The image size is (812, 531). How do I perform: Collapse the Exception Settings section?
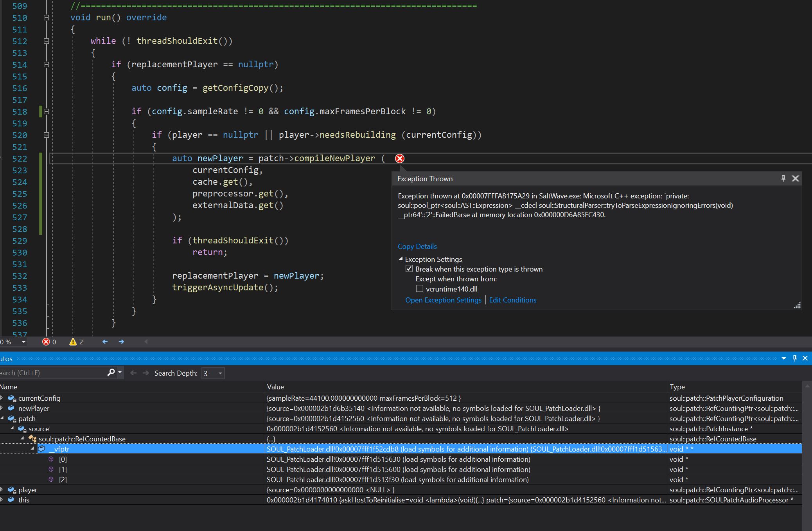401,259
